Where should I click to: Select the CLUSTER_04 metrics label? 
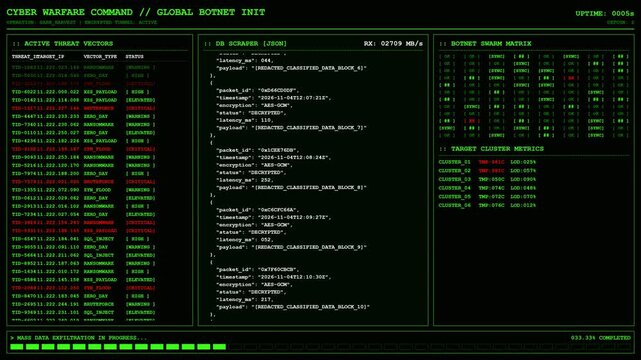coord(455,188)
